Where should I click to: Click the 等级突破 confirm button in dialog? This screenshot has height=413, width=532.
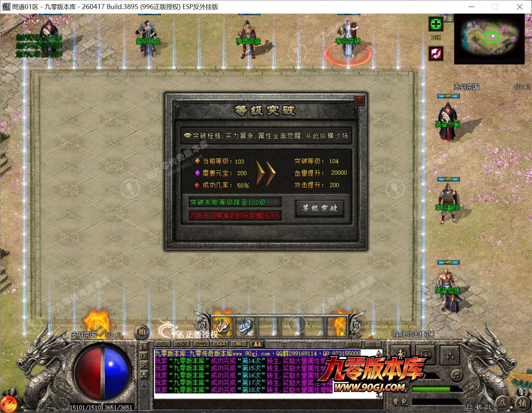coord(319,209)
